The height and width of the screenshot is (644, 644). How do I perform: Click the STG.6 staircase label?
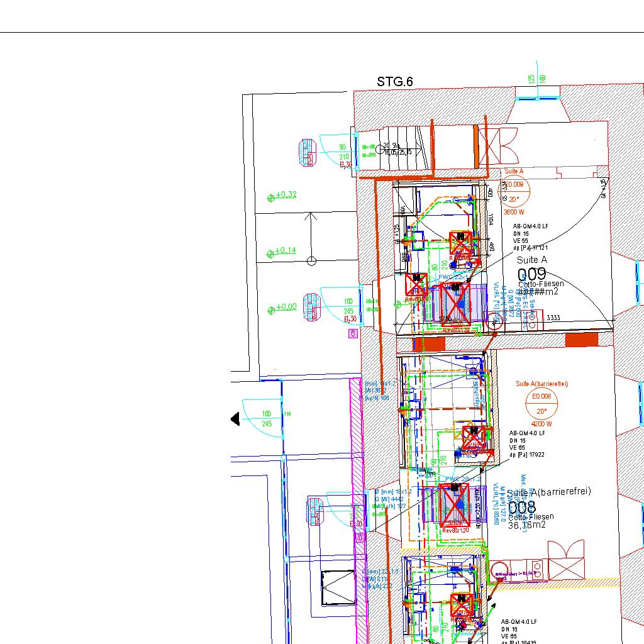pos(395,82)
